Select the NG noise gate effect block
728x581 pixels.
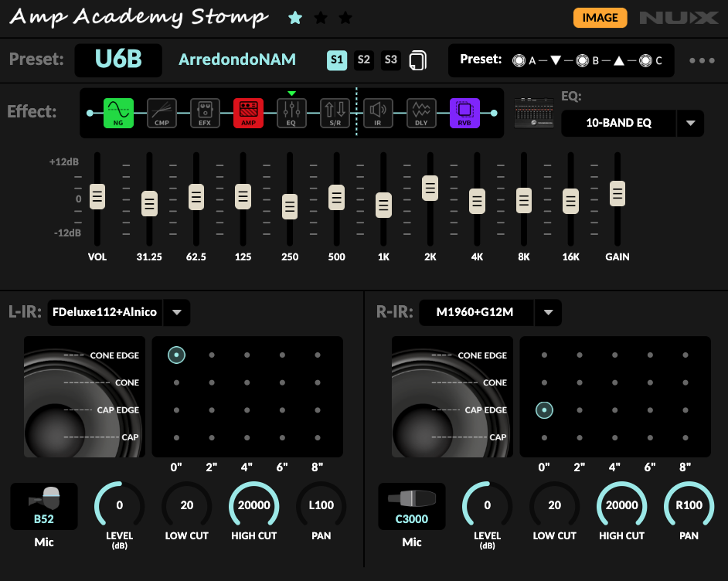coord(118,113)
